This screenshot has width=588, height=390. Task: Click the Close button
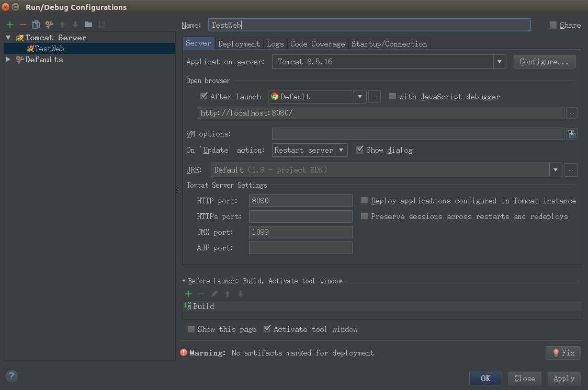coord(525,378)
